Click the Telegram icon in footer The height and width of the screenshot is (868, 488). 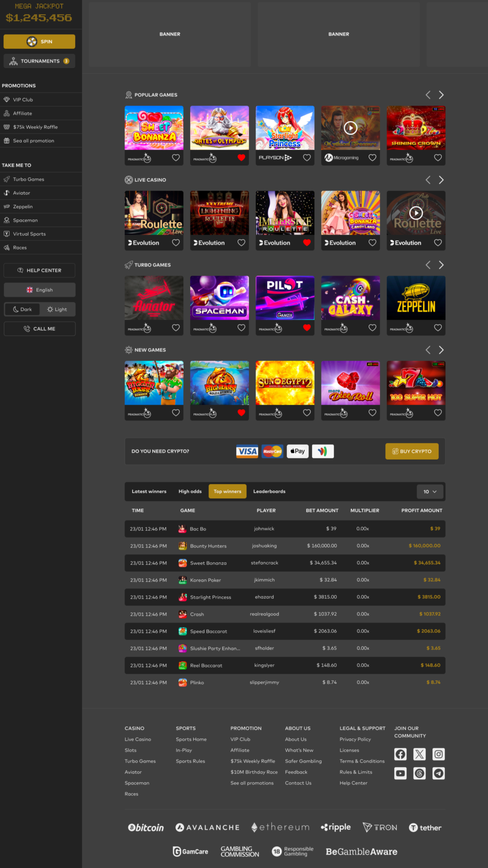tap(439, 773)
